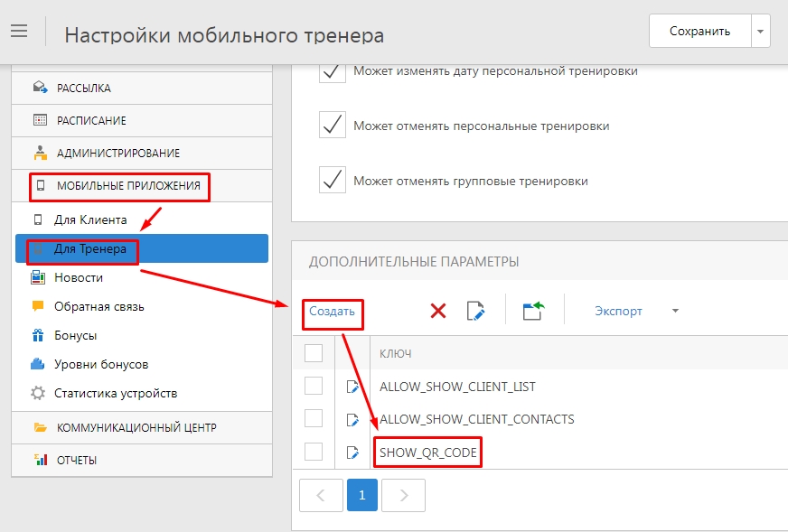Click the red X delete icon

point(438,311)
